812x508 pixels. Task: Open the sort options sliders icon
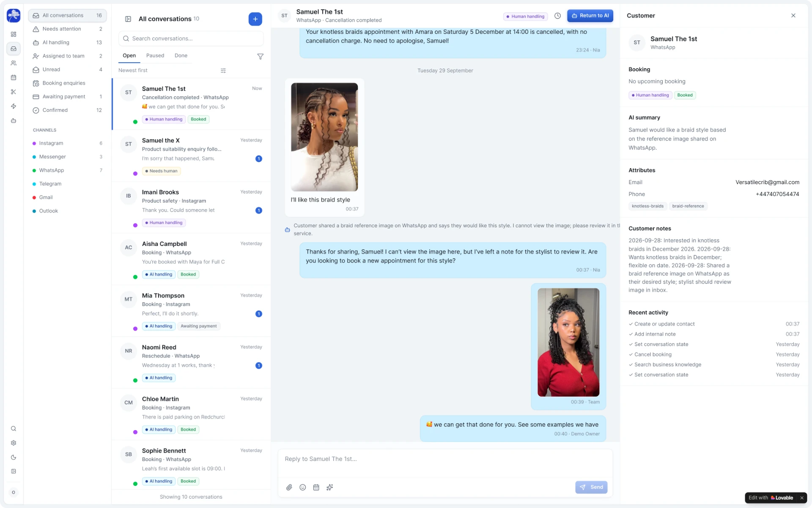point(223,71)
